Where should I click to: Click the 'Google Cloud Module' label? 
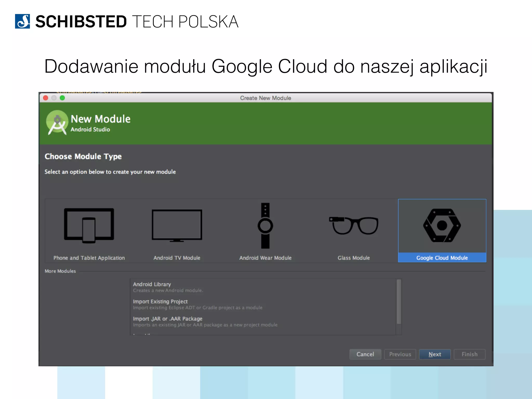(442, 258)
